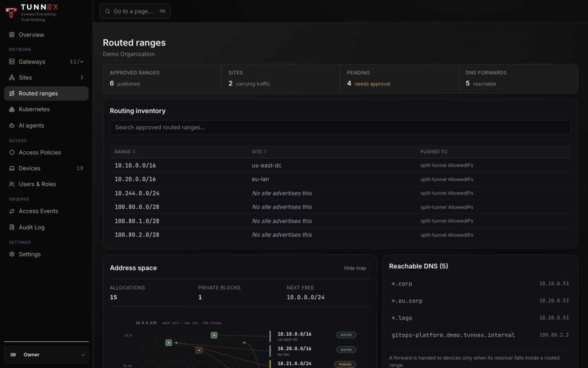Select the 10.244.0.0/24 range row
This screenshot has width=588, height=368.
click(x=340, y=193)
